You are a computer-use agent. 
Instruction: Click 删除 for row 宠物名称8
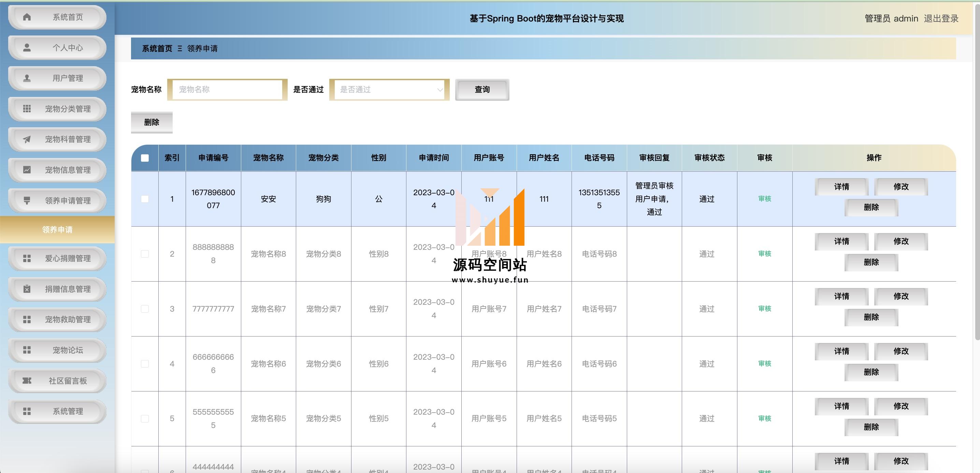871,262
